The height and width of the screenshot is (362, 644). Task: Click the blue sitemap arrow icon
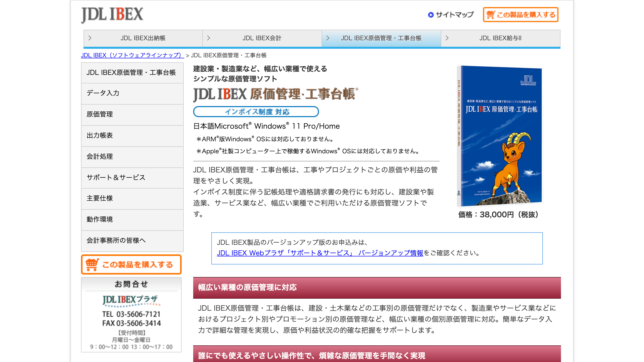(x=431, y=15)
